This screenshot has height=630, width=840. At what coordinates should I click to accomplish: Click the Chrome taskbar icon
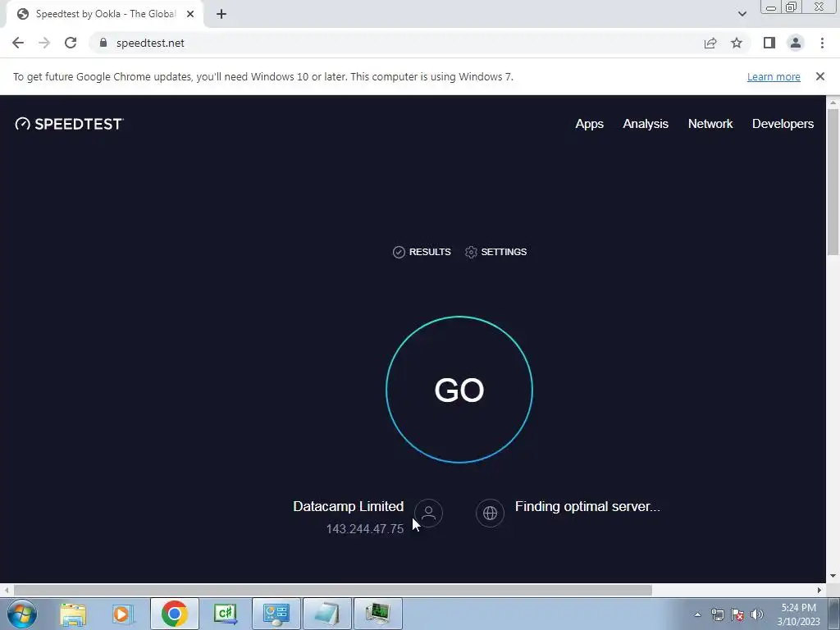pos(174,614)
